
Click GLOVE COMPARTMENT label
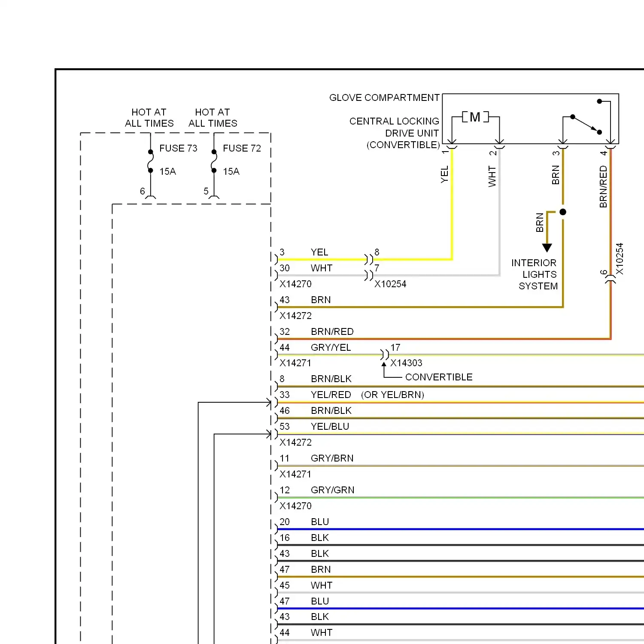pos(384,97)
